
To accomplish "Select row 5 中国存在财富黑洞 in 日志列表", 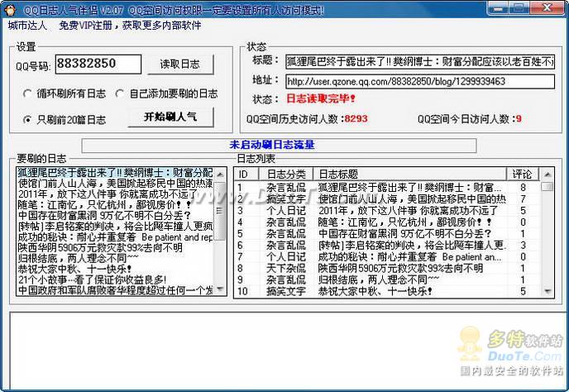I will 388,234.
